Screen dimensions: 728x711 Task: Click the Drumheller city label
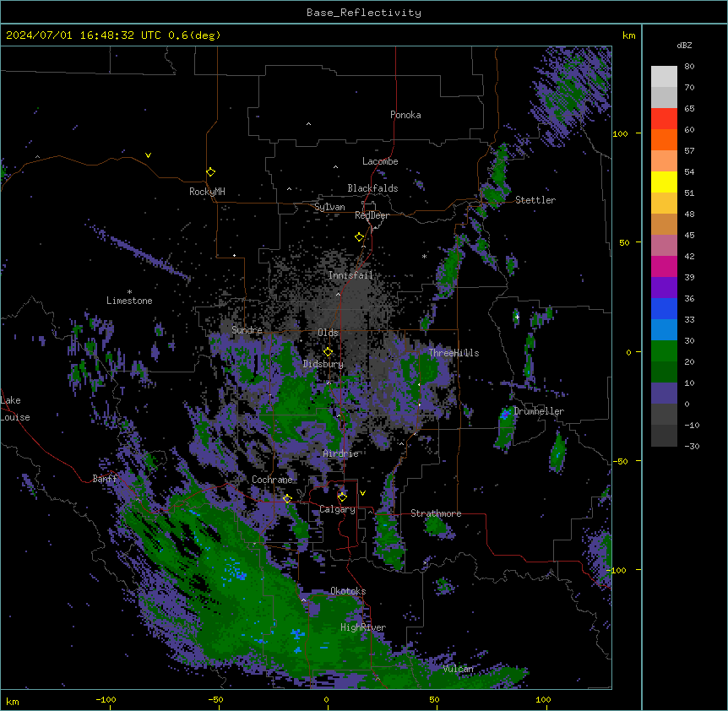pyautogui.click(x=539, y=411)
